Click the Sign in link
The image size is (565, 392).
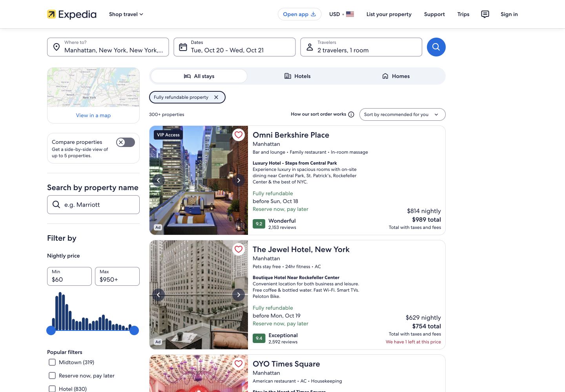click(x=509, y=14)
